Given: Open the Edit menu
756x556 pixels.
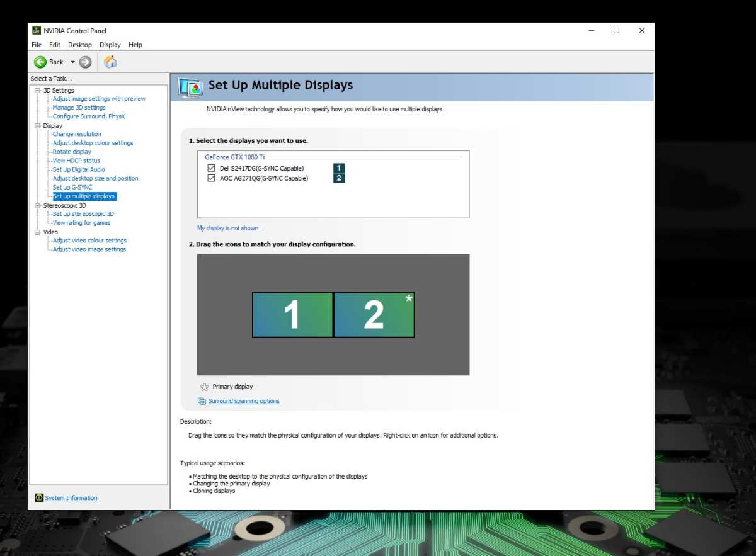Looking at the screenshot, I should point(55,45).
